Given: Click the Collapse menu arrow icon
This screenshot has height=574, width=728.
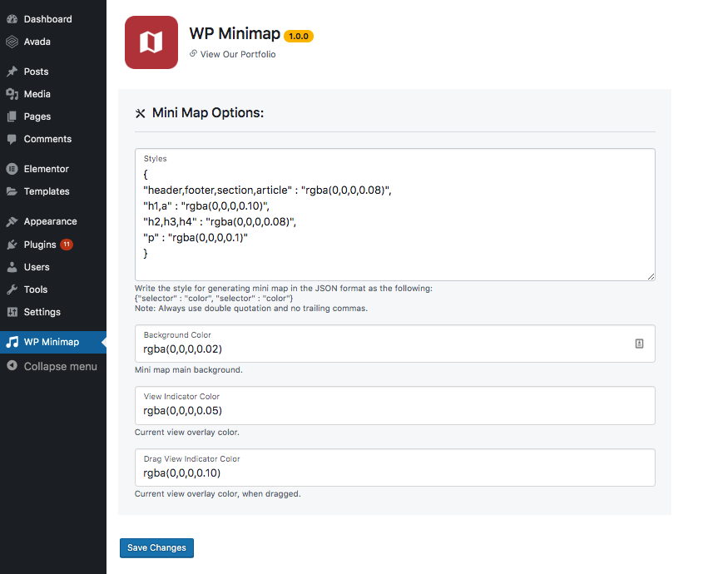Looking at the screenshot, I should 12,366.
